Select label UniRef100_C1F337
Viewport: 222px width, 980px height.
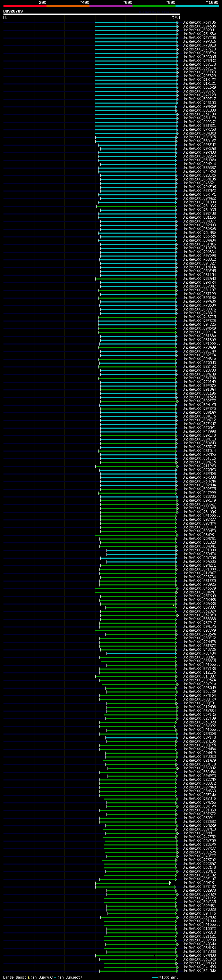click(x=199, y=677)
